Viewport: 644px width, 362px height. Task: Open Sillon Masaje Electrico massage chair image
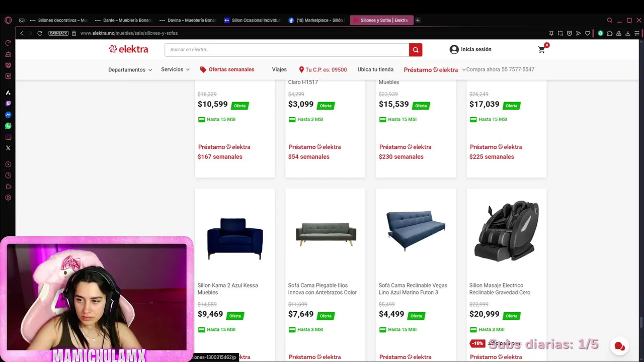[507, 231]
